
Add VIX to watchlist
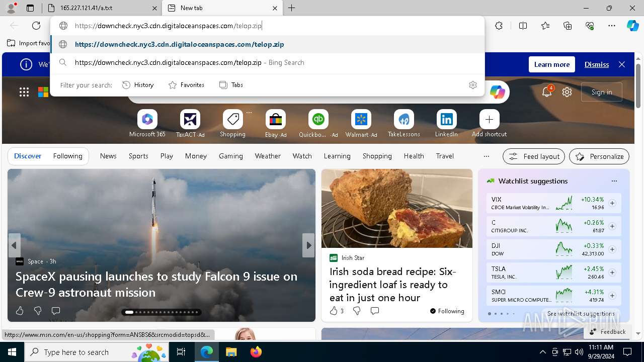tap(612, 203)
